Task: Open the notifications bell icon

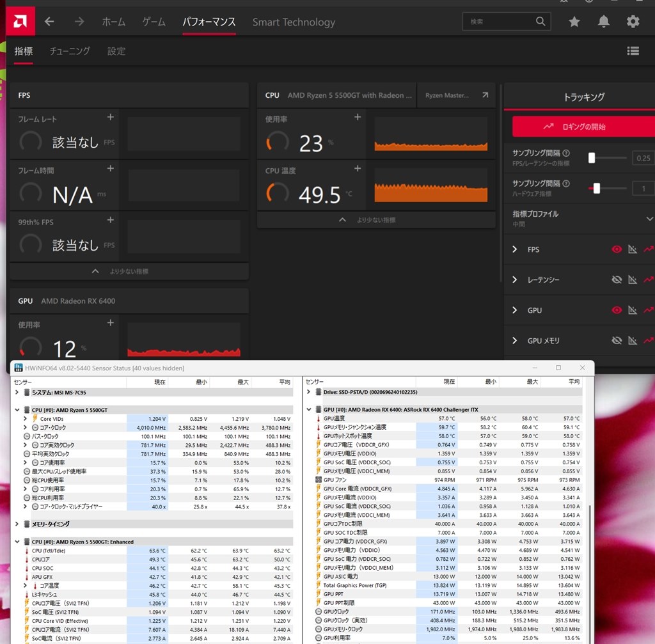Action: [x=603, y=21]
